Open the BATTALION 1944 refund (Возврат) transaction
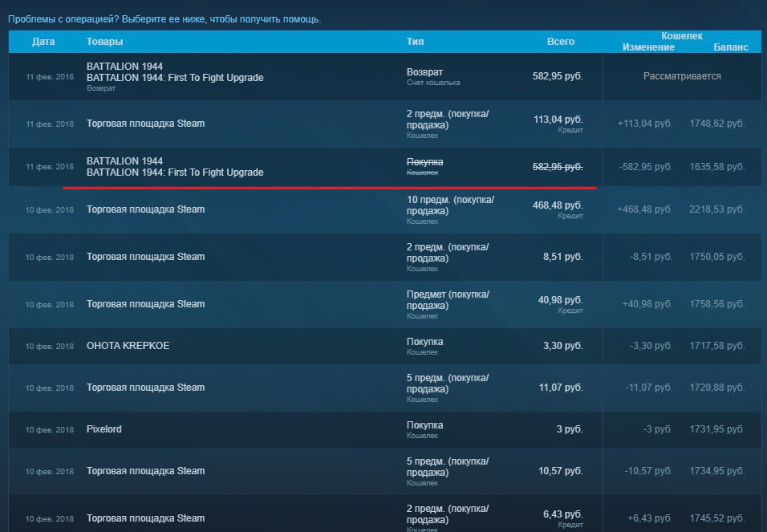 click(x=175, y=72)
